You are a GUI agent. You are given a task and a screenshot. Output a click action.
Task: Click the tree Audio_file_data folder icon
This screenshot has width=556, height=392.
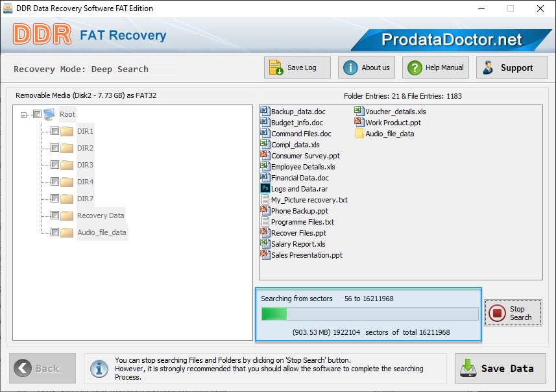[x=67, y=233]
